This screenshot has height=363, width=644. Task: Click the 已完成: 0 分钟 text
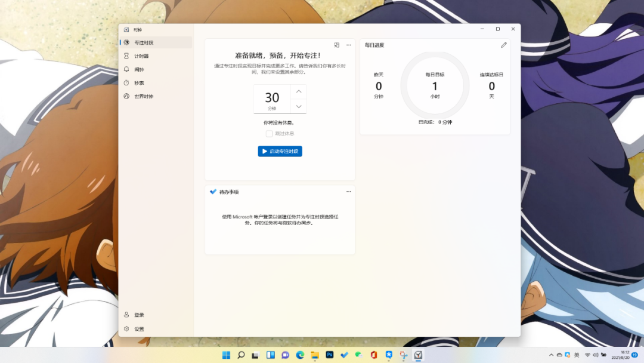pyautogui.click(x=435, y=122)
